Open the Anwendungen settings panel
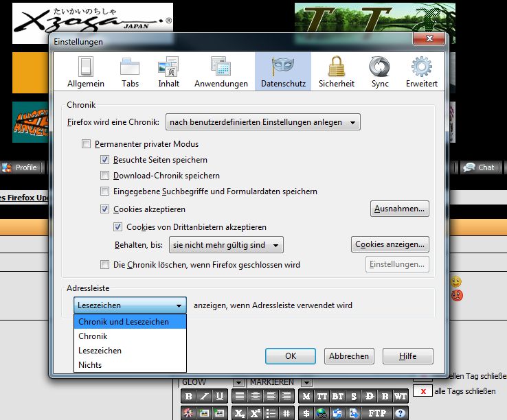The height and width of the screenshot is (420, 507). click(221, 72)
